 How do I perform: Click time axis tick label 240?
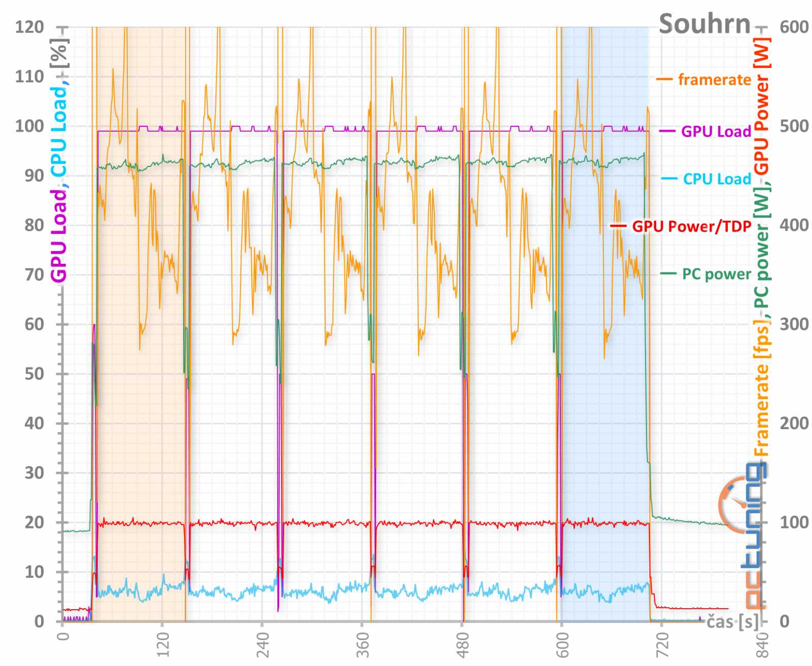coord(262,644)
